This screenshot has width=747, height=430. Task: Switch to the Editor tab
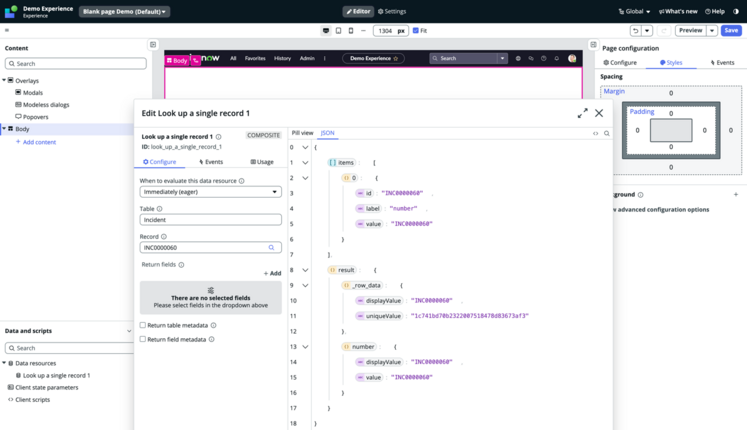[358, 11]
